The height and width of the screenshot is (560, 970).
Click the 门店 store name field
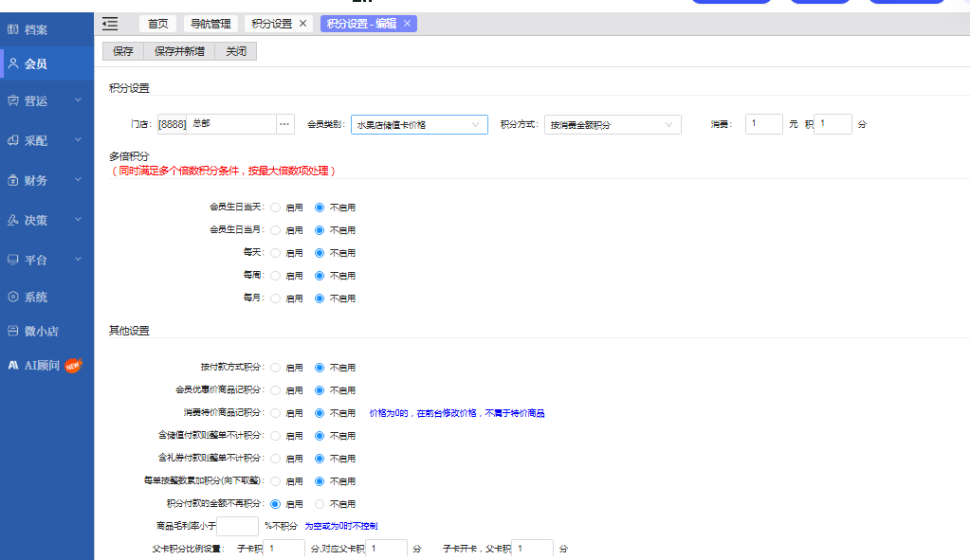(230, 124)
